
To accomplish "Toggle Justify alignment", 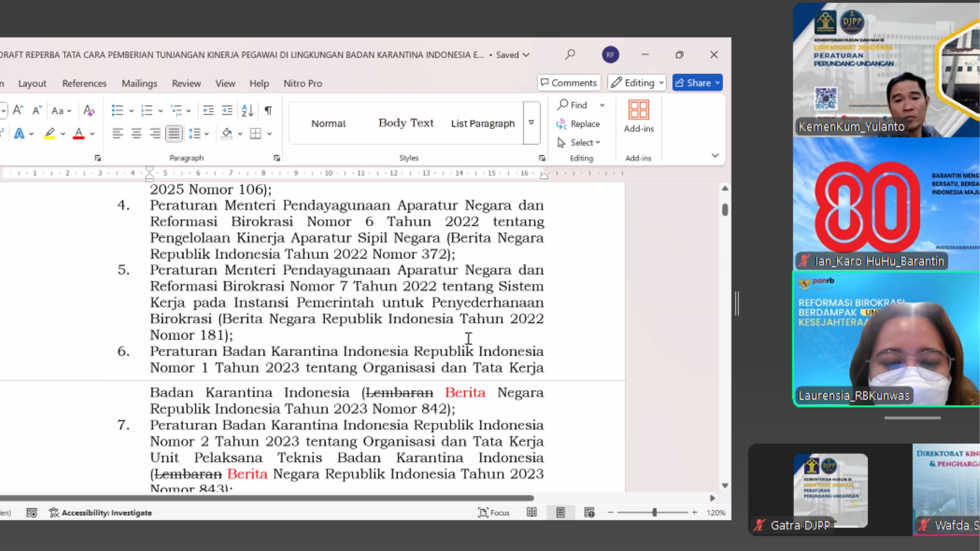I will point(174,134).
